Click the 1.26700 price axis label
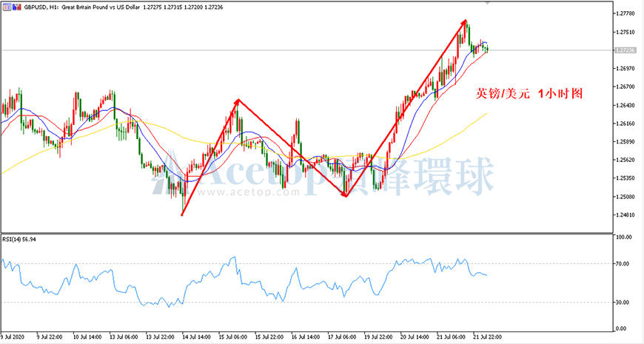Screen dimensions: 644x344 click(x=625, y=87)
